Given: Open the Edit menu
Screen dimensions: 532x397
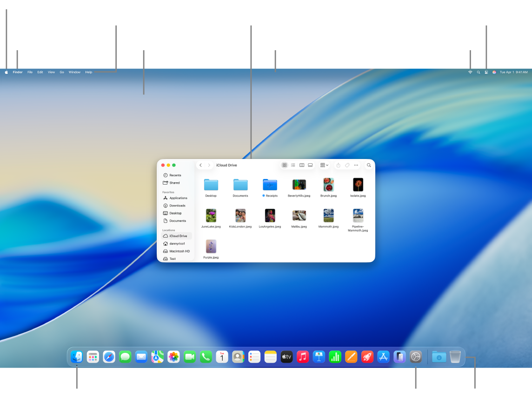Looking at the screenshot, I should click(x=40, y=72).
